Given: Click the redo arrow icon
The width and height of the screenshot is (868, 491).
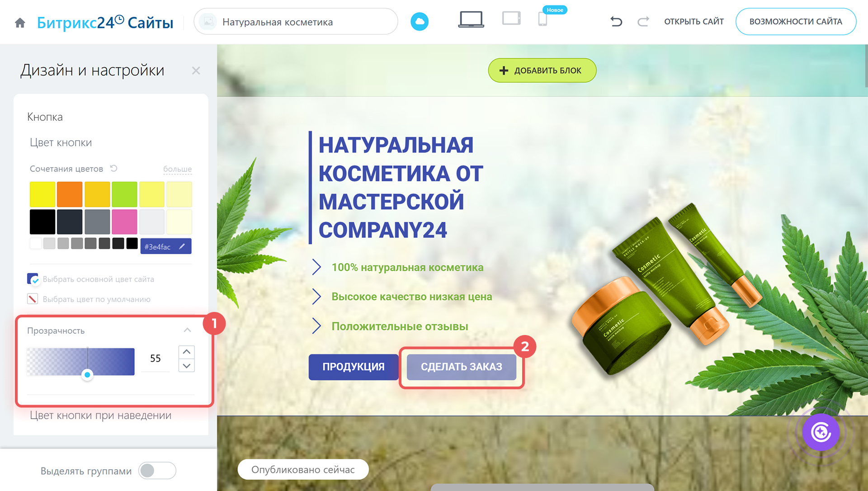Looking at the screenshot, I should pyautogui.click(x=643, y=21).
